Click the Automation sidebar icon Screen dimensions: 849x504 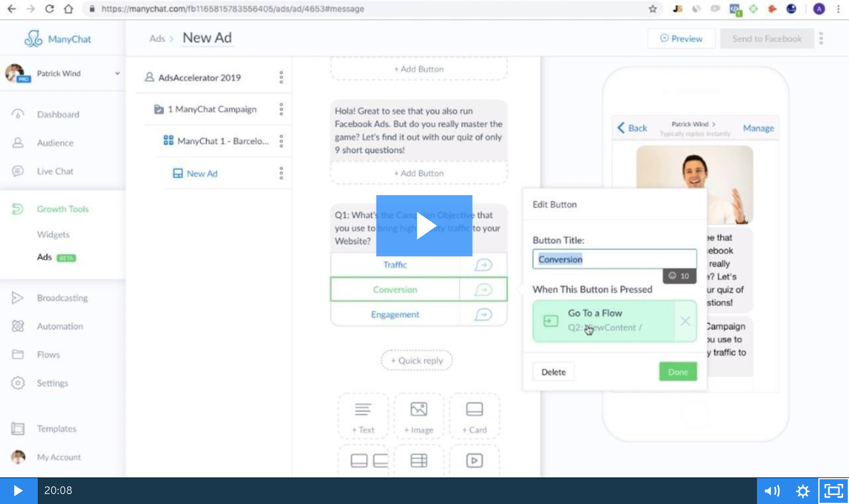(x=18, y=326)
